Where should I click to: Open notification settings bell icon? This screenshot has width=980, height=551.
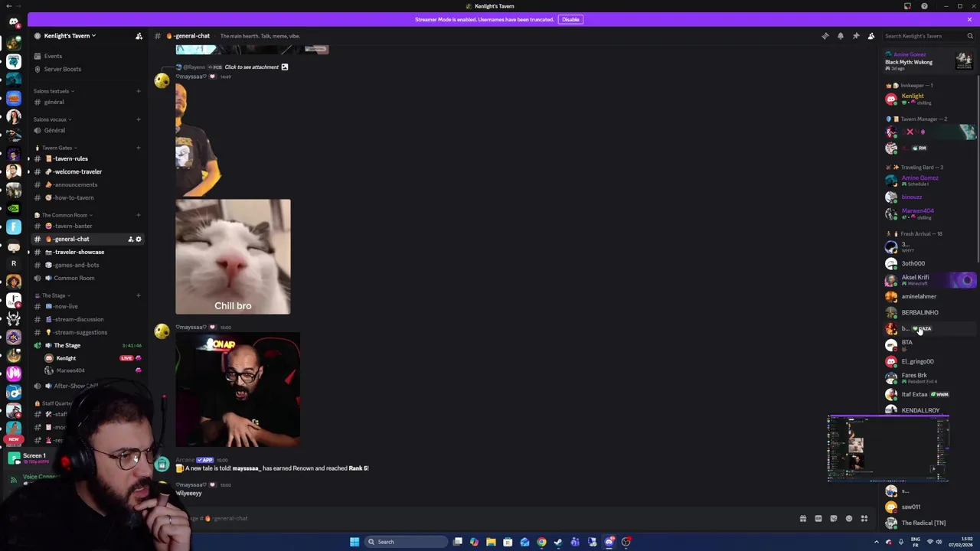click(x=840, y=36)
